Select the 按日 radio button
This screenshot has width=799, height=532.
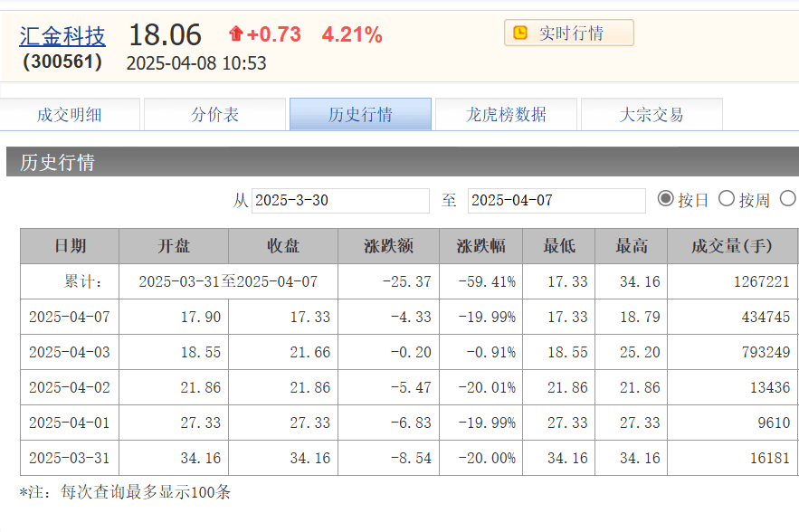point(665,198)
